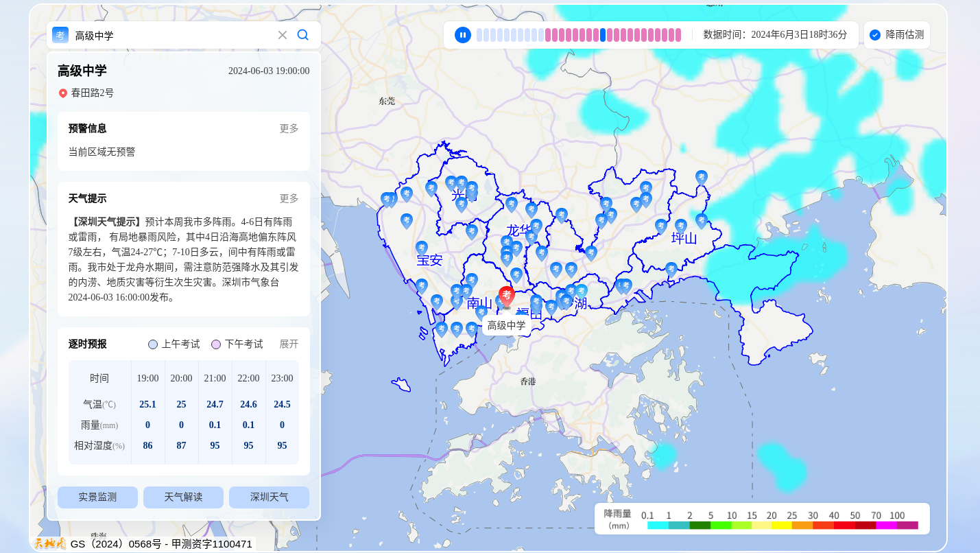The height and width of the screenshot is (553, 980).
Task: Click the blue 考 badge in the search bar
Action: click(x=60, y=35)
